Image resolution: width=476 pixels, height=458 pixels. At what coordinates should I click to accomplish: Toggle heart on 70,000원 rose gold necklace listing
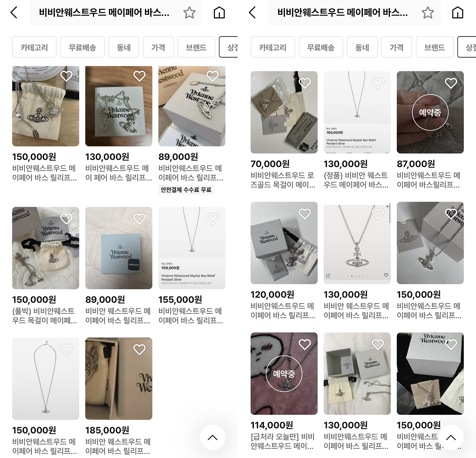coord(305,83)
